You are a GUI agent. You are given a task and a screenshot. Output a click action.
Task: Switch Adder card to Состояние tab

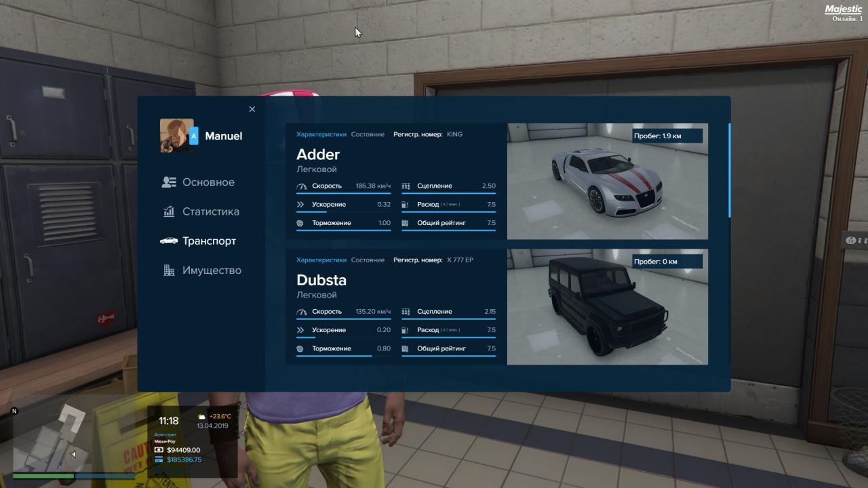(x=368, y=134)
